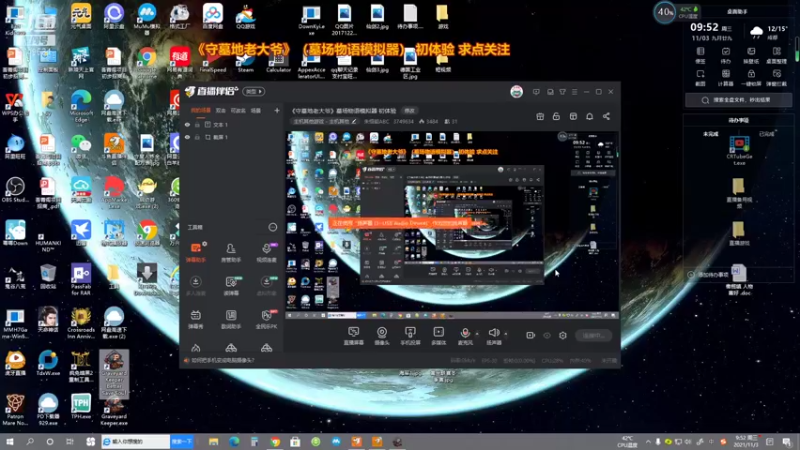
Task: Switch to the third scene tab
Action: coord(238,110)
